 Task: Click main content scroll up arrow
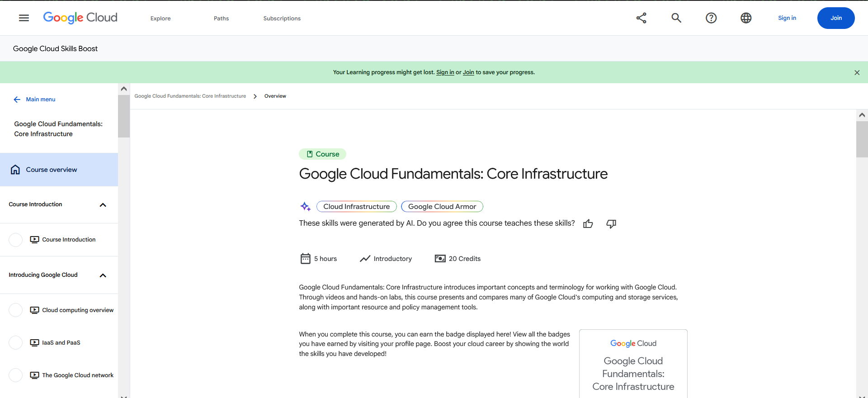[862, 115]
